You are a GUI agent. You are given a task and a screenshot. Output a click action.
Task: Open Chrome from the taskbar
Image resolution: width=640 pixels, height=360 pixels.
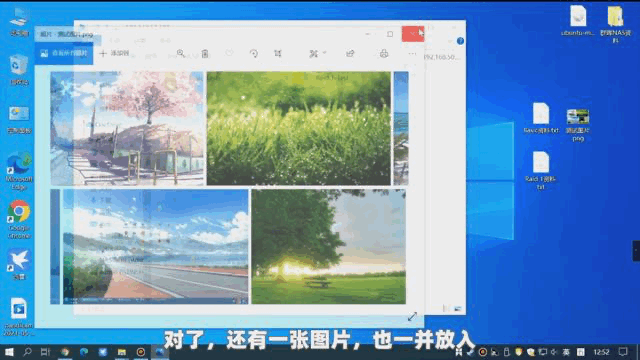tap(65, 352)
